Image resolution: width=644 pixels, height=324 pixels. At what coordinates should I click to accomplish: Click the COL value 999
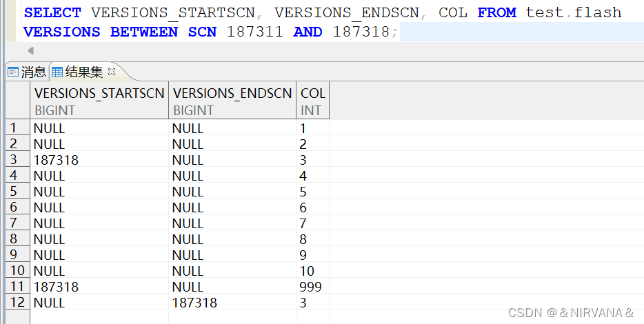pos(310,287)
